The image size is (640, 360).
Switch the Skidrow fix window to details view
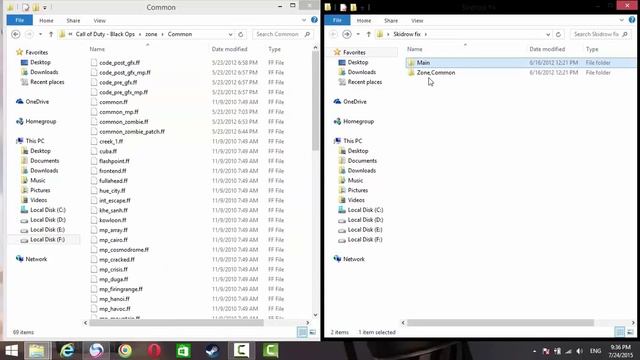tap(620, 332)
